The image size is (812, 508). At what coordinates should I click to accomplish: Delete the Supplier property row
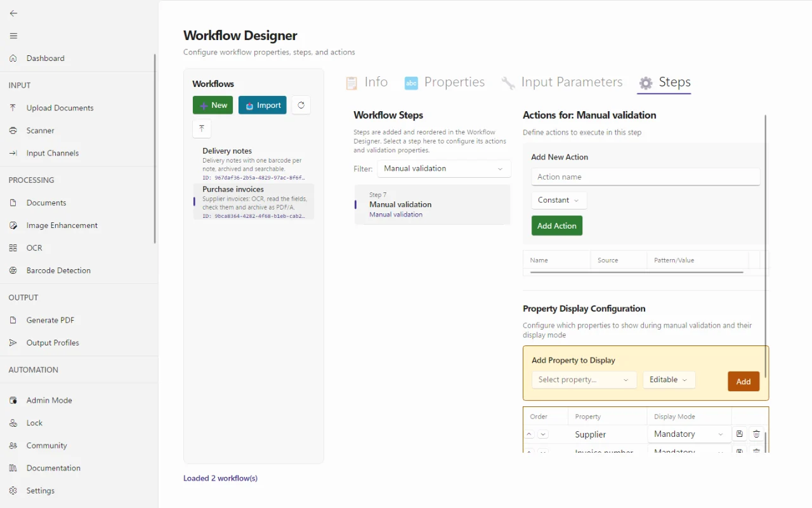(756, 434)
